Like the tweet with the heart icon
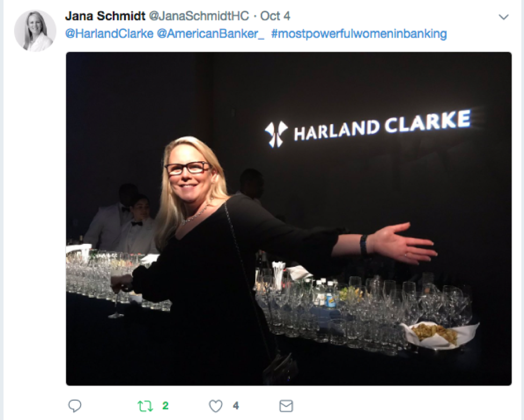 point(216,406)
